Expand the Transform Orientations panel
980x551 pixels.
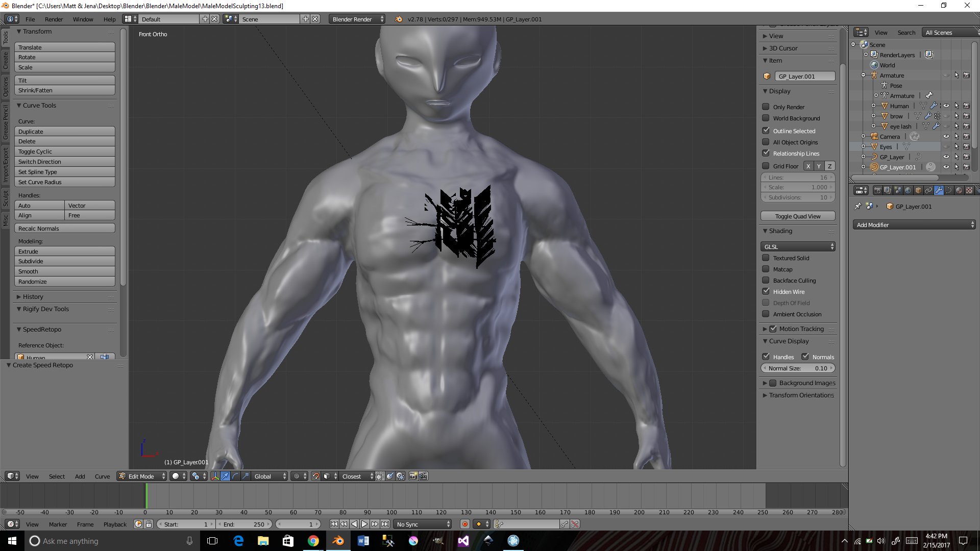click(798, 395)
